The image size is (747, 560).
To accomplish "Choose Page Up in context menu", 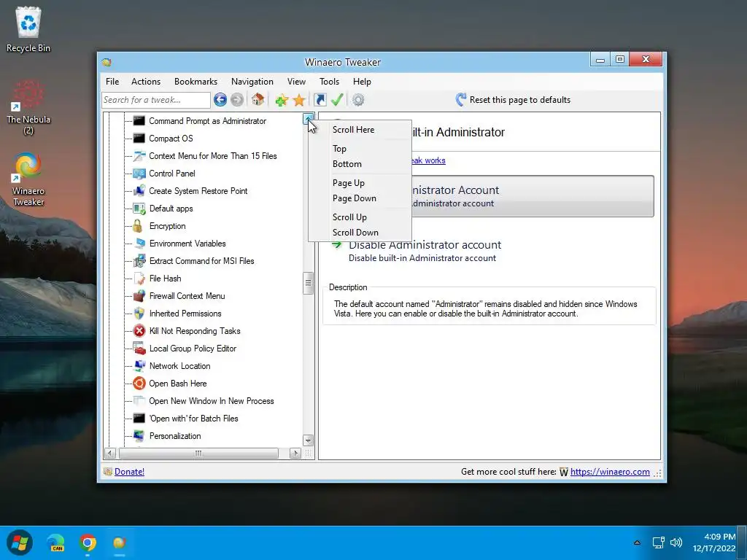I will [x=360, y=183].
